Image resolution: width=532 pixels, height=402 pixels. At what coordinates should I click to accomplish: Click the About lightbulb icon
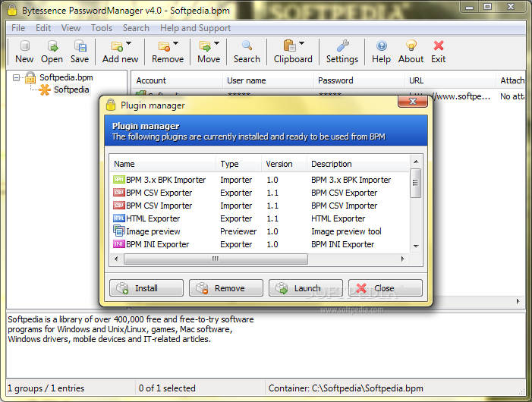(x=411, y=46)
